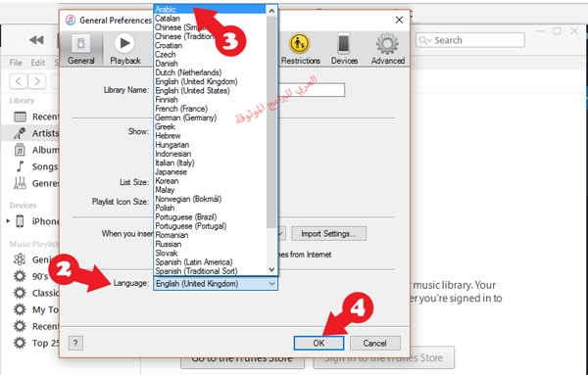Open the General preferences tab
The width and height of the screenshot is (588, 375).
click(80, 49)
